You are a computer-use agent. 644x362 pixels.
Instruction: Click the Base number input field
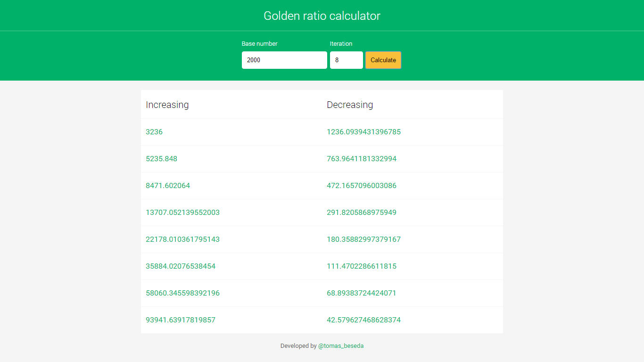(x=284, y=60)
